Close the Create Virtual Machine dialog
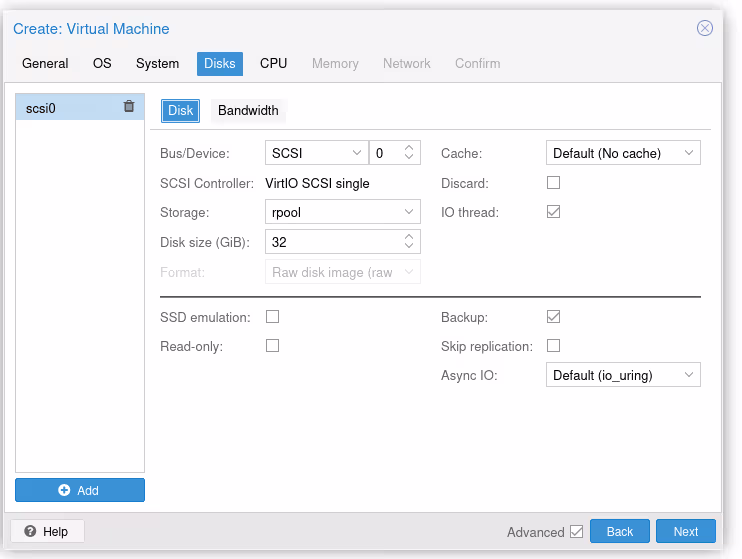This screenshot has height=559, width=742. point(705,28)
